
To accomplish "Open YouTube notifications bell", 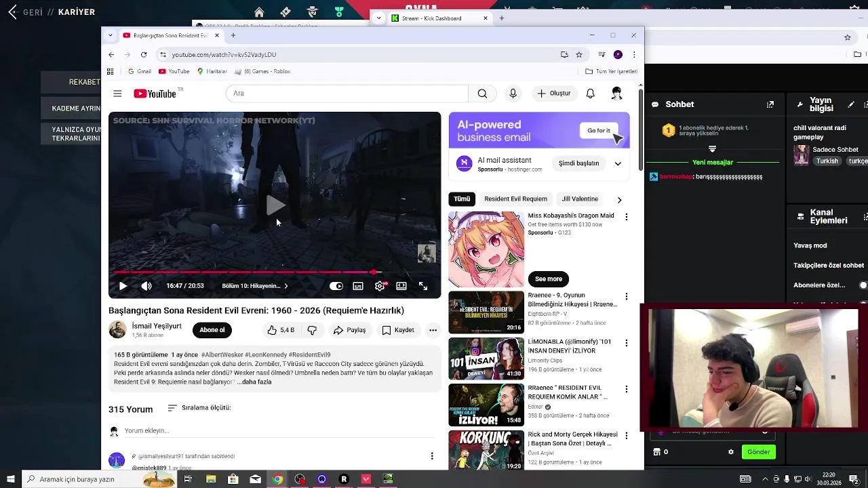I will tap(590, 94).
